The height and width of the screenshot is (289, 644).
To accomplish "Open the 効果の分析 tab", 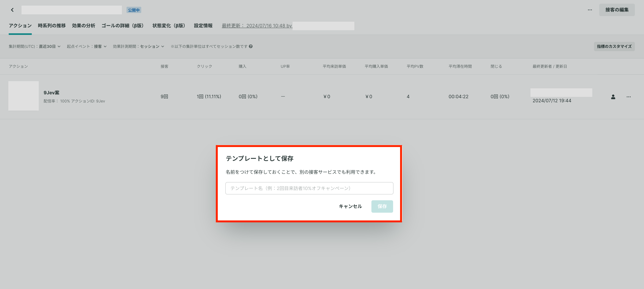I will (84, 26).
